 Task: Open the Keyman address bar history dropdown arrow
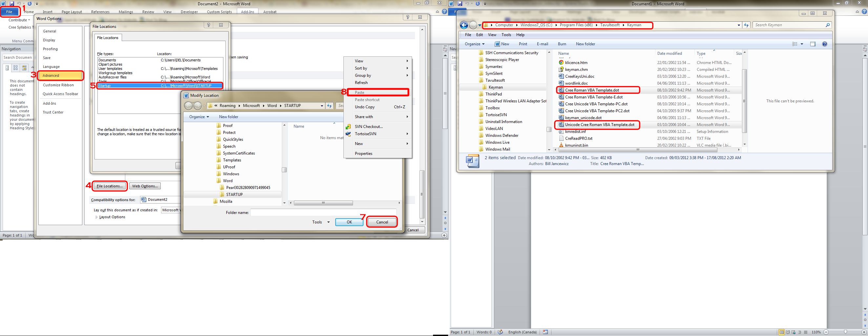click(x=739, y=25)
